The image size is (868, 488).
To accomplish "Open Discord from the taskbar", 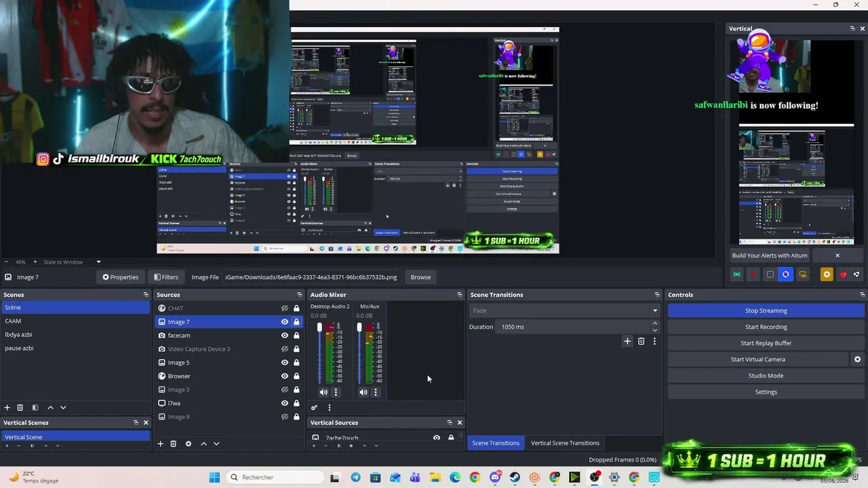I will 494,477.
